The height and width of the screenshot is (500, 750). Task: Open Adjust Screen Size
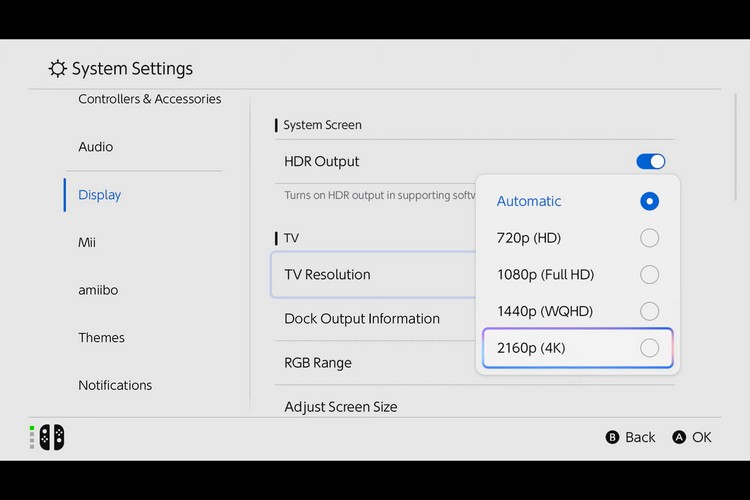[x=341, y=406]
